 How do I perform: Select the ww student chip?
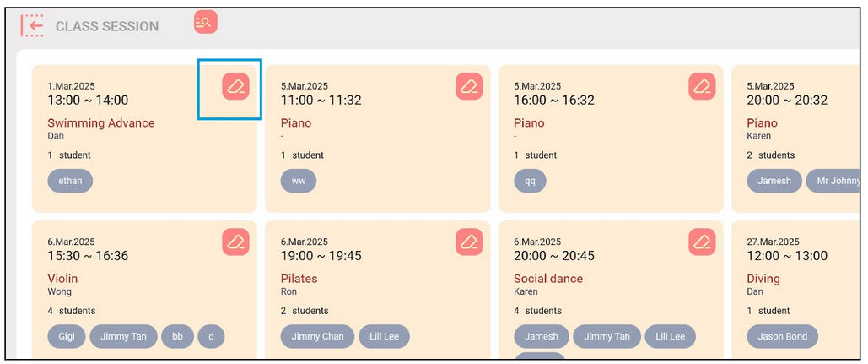pyautogui.click(x=299, y=181)
